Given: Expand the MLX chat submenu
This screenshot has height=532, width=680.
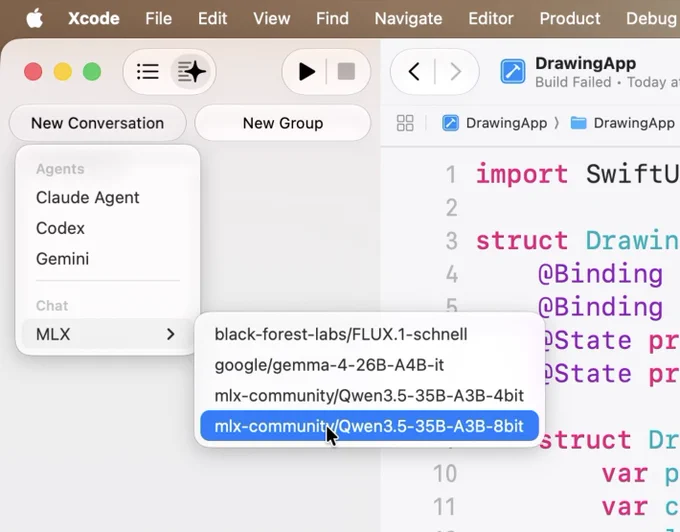Looking at the screenshot, I should [x=106, y=334].
